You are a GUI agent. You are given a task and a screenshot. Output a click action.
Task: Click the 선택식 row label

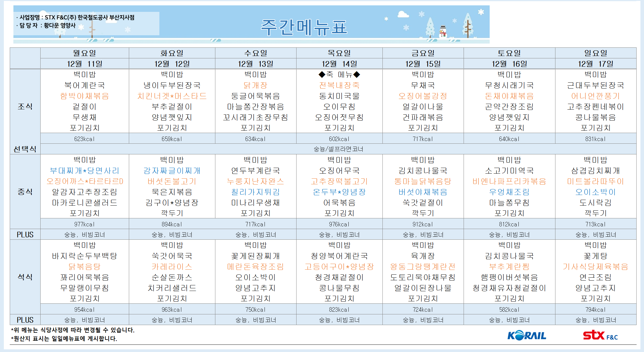pos(25,149)
